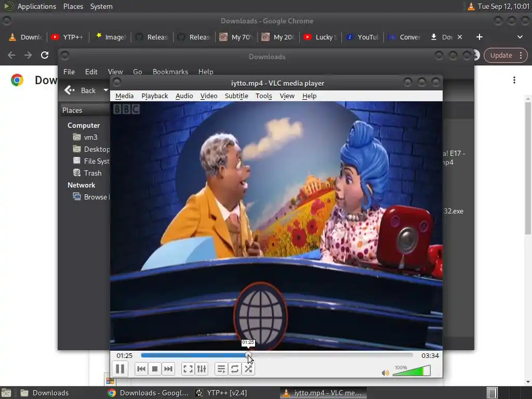Switch to Lucky YouTube Chrome tab
The width and height of the screenshot is (532, 399).
click(321, 37)
